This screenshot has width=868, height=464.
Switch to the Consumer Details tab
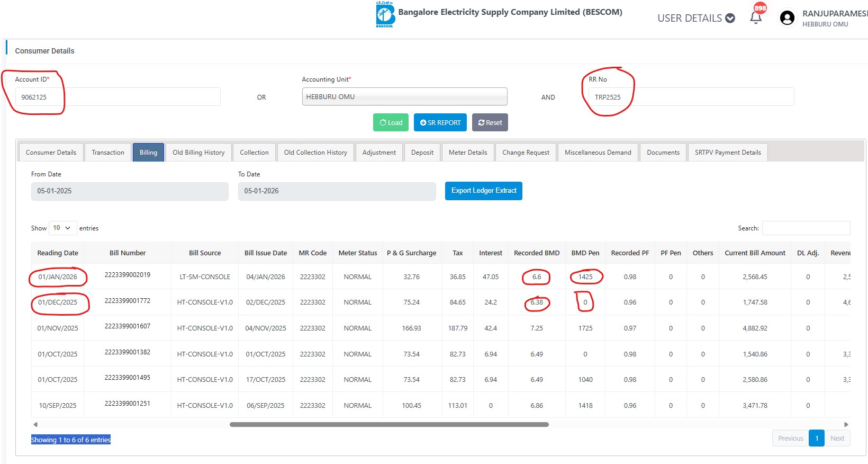tap(51, 153)
